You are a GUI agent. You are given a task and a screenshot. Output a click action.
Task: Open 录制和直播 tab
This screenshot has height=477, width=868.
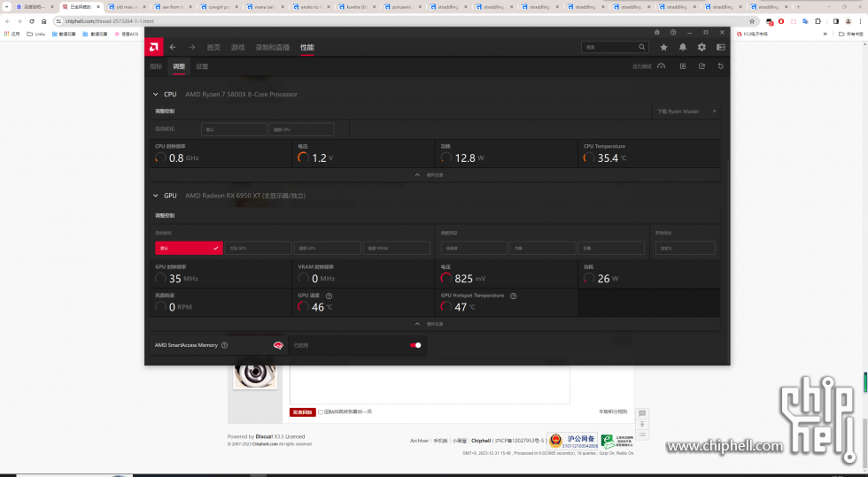273,48
